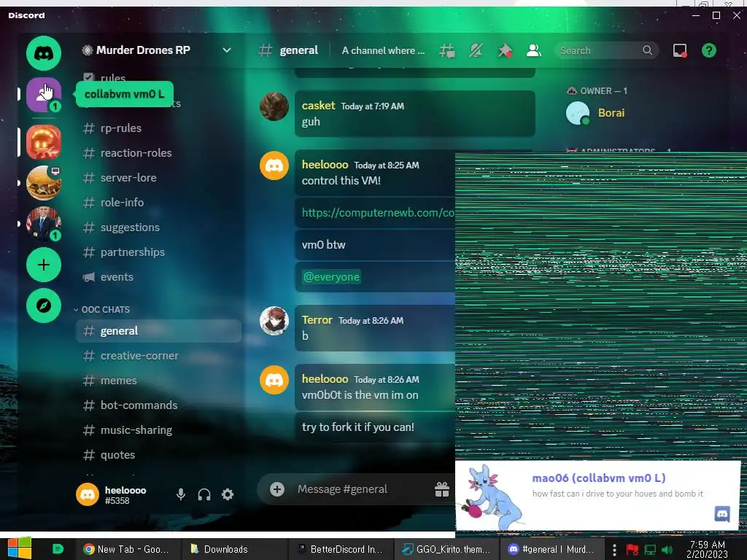Explore public servers compass icon

pos(43,306)
